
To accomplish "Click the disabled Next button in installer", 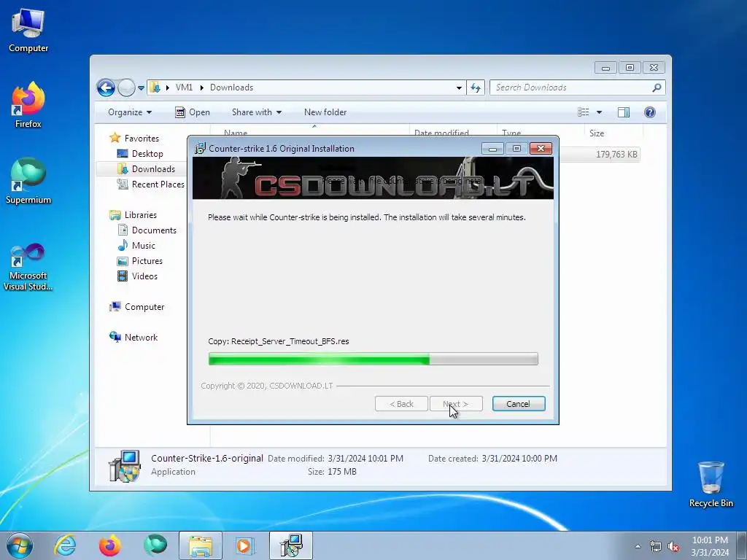I will (456, 404).
